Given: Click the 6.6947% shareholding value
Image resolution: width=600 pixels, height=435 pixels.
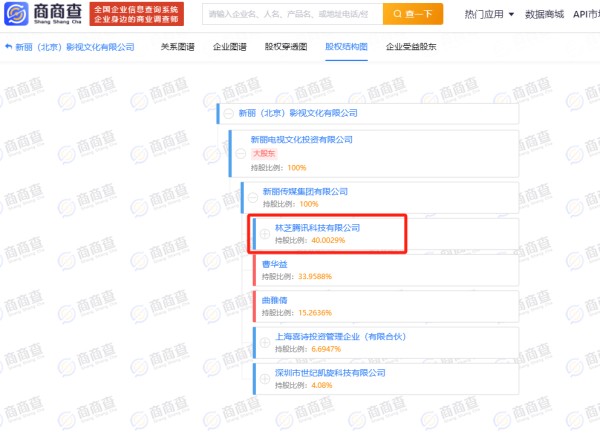Looking at the screenshot, I should point(326,349).
